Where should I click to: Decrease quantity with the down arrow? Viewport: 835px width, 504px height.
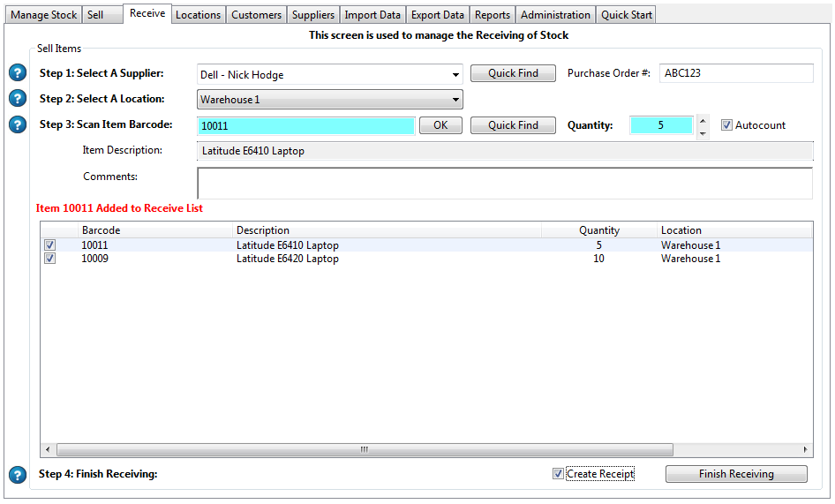tap(703, 132)
